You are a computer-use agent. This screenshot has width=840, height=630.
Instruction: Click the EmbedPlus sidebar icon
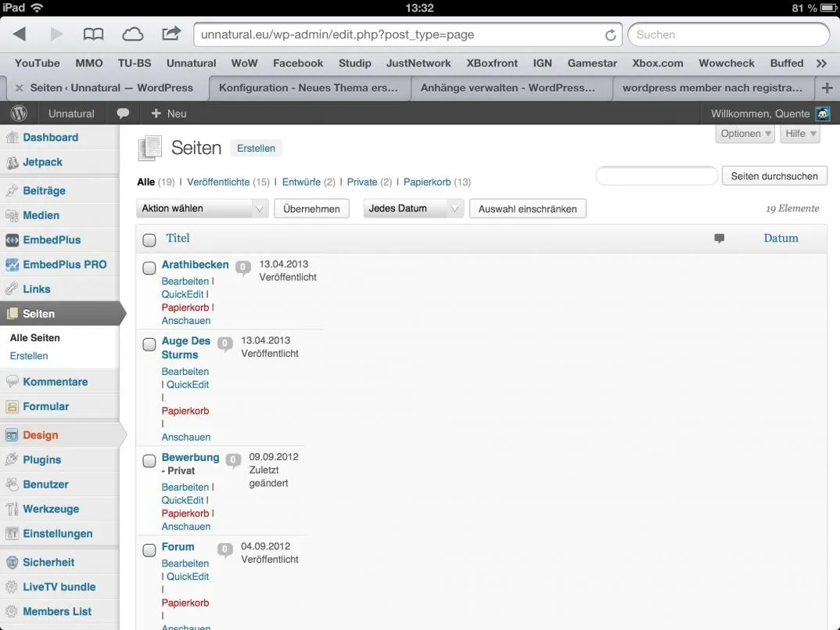pos(12,239)
